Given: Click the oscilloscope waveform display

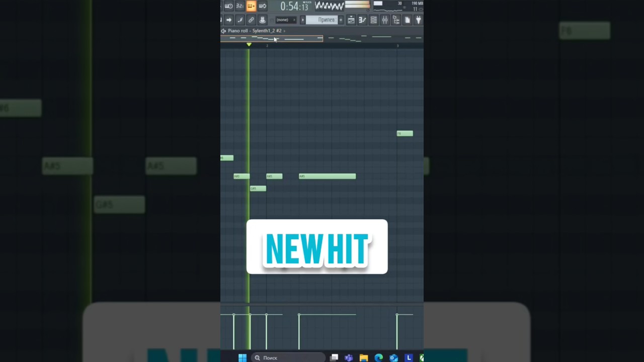Looking at the screenshot, I should [x=330, y=6].
